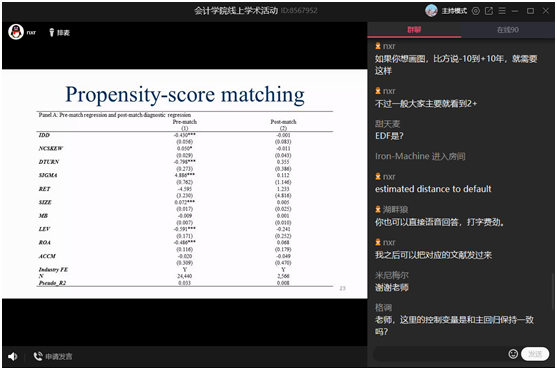This screenshot has height=370, width=557.
Task: Click the 申请发言 request-to-speak phone icon
Action: (x=38, y=356)
